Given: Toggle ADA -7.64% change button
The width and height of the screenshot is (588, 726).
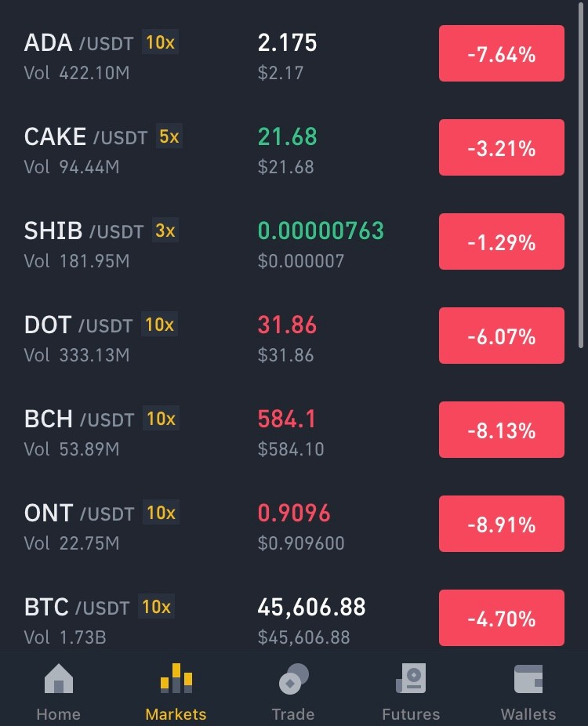Looking at the screenshot, I should pyautogui.click(x=502, y=53).
